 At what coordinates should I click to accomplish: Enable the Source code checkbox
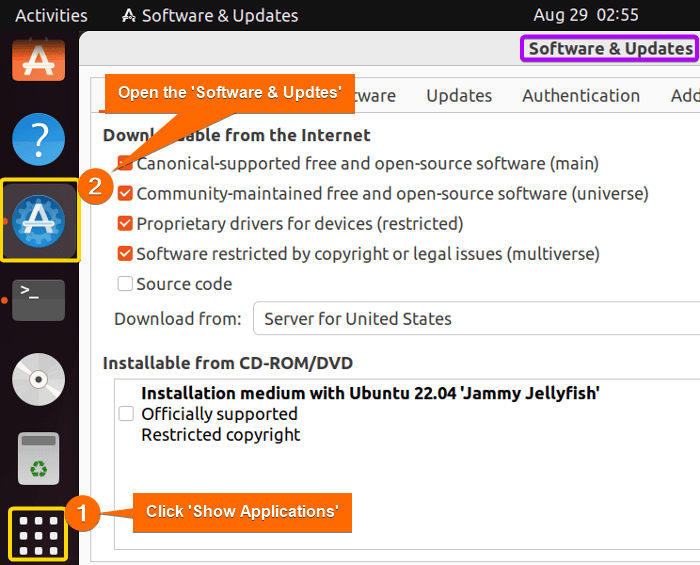coord(125,283)
